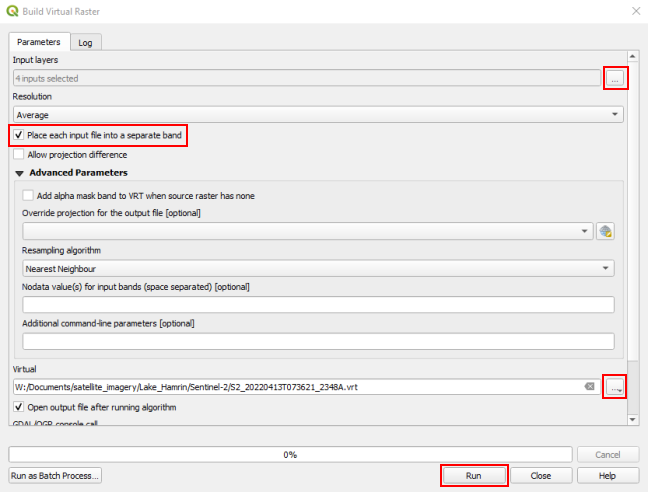Click the QGIS logo in title bar
Screen dimensions: 648x492
tap(11, 11)
